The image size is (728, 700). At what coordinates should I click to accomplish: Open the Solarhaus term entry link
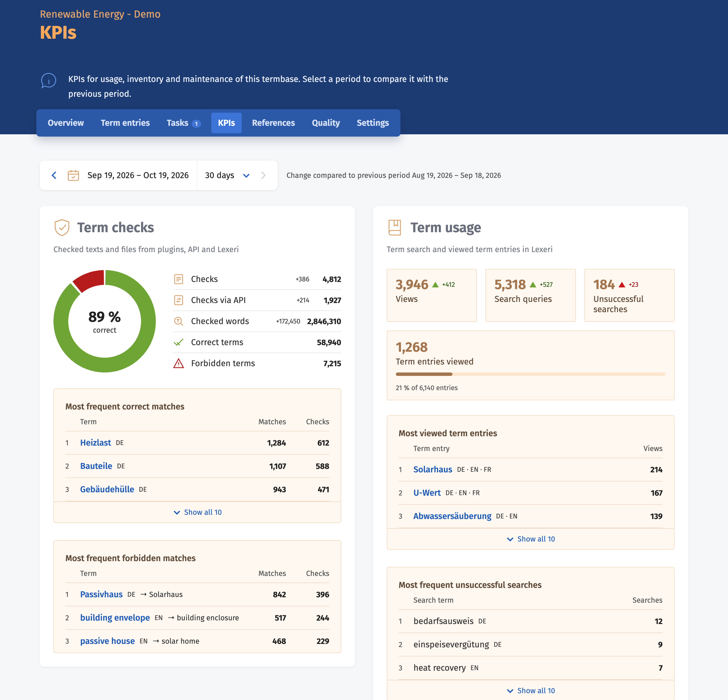pos(433,470)
